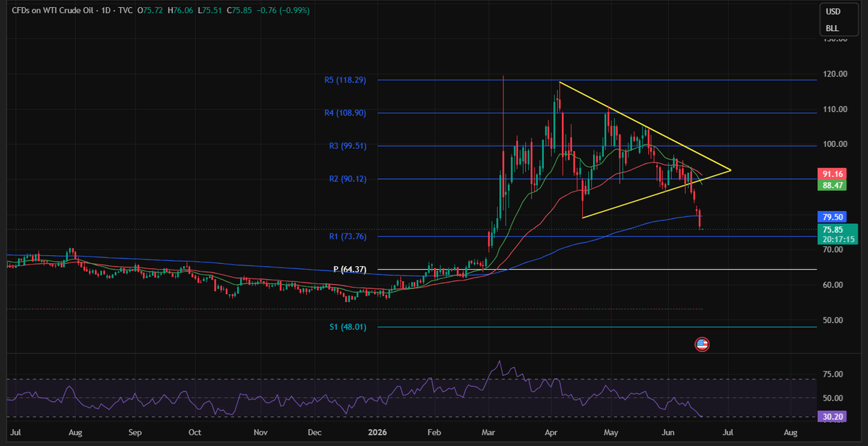Click the US economic event flag icon
Screen dimensions: 868x446
tap(701, 344)
